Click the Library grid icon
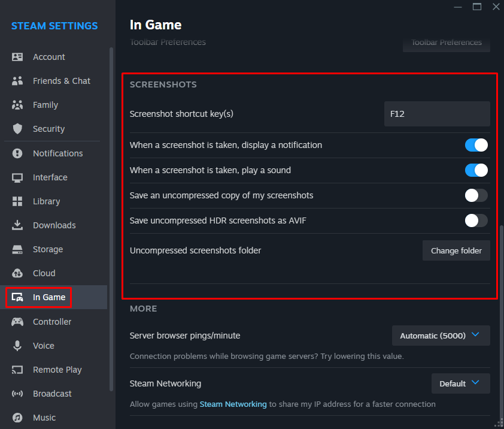The height and width of the screenshot is (429, 504). pyautogui.click(x=17, y=201)
